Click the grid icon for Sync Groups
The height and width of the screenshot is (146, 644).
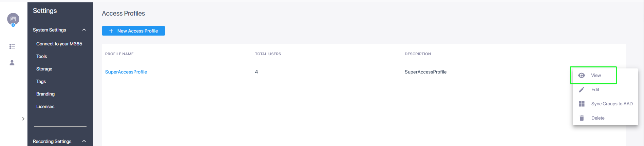(582, 104)
